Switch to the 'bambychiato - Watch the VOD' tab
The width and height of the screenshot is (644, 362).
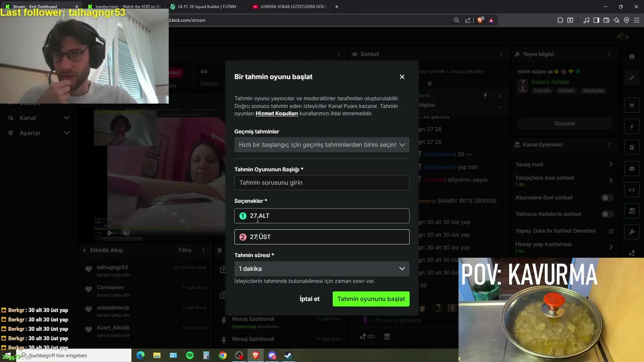tap(123, 7)
